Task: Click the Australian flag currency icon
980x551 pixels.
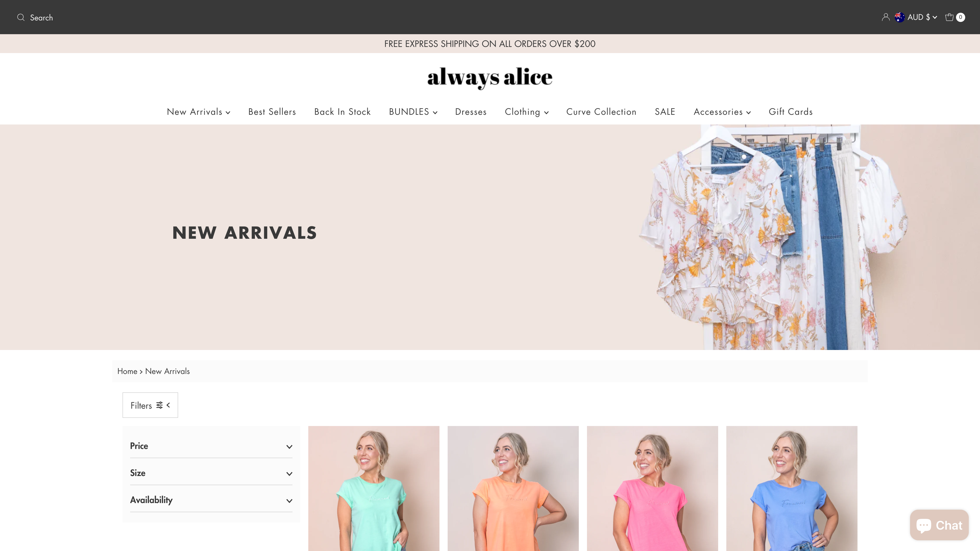Action: pos(899,17)
